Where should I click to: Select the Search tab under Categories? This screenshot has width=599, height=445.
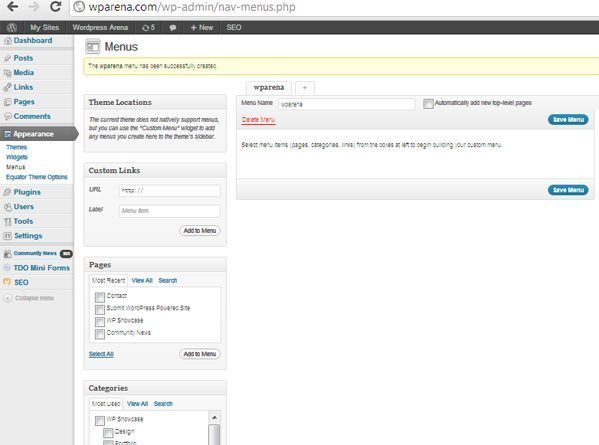(x=163, y=404)
